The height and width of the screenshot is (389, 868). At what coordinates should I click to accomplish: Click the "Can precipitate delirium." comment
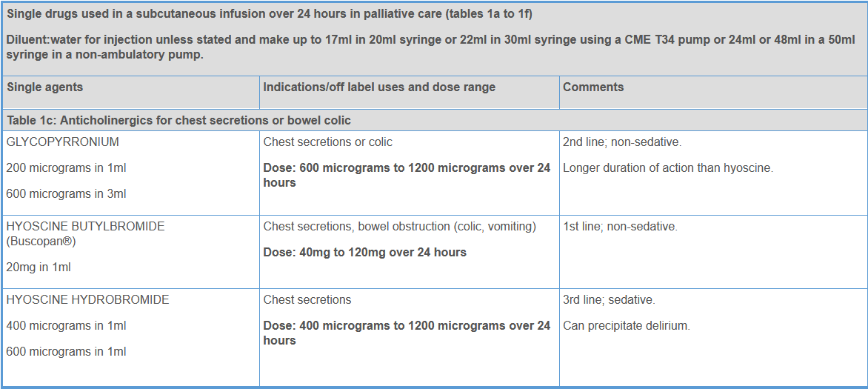coord(627,326)
